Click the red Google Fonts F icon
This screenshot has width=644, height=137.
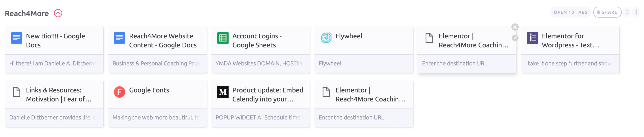click(x=119, y=92)
